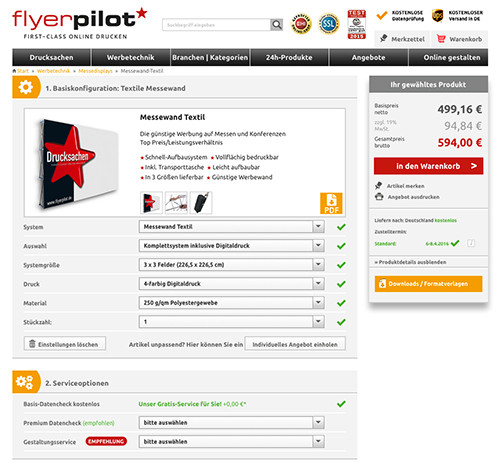Image resolution: width=500 pixels, height=468 pixels.
Task: Expand the Material dropdown
Action: coord(231,303)
